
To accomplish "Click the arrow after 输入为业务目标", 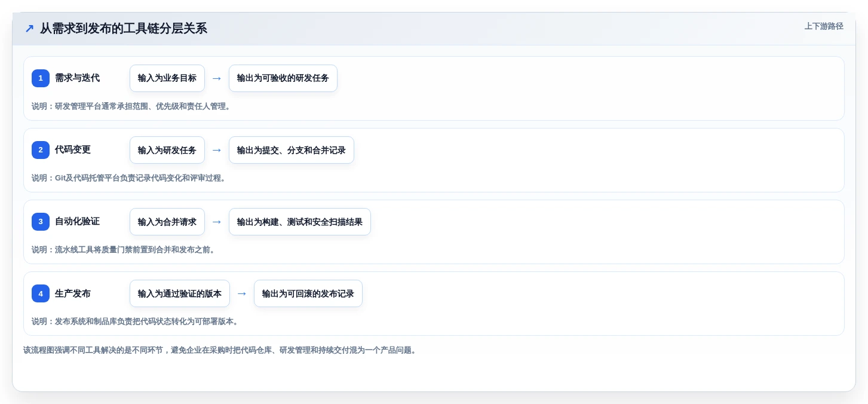I will tap(217, 78).
